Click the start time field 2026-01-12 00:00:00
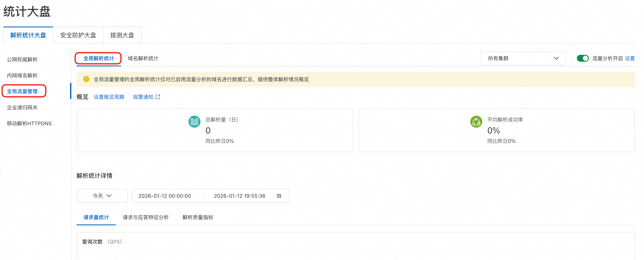This screenshot has height=260, width=644. tap(165, 196)
